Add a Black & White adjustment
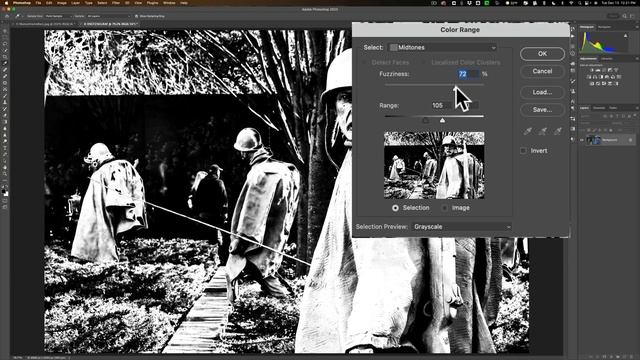 click(x=602, y=77)
